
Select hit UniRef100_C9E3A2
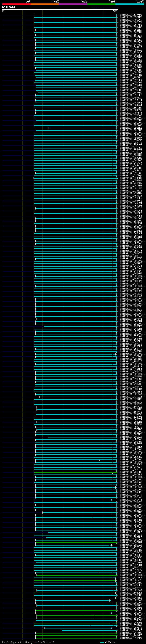[x=131, y=173]
